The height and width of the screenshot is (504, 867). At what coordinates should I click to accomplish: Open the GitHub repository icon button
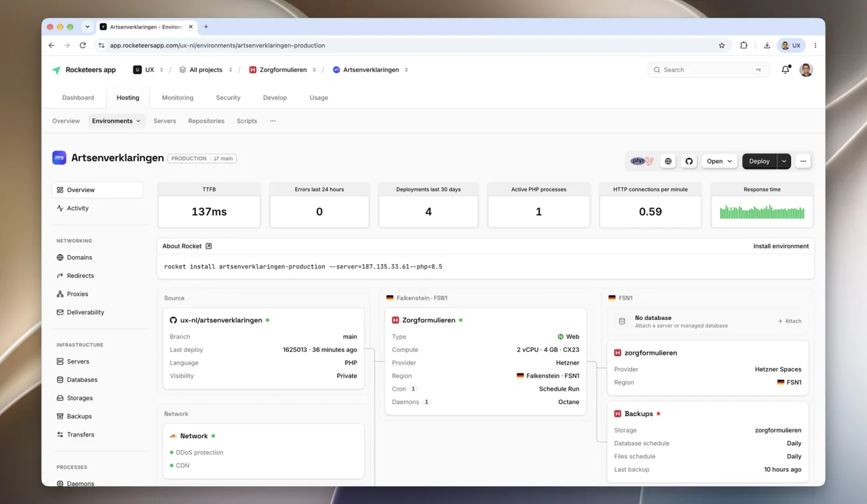click(689, 161)
